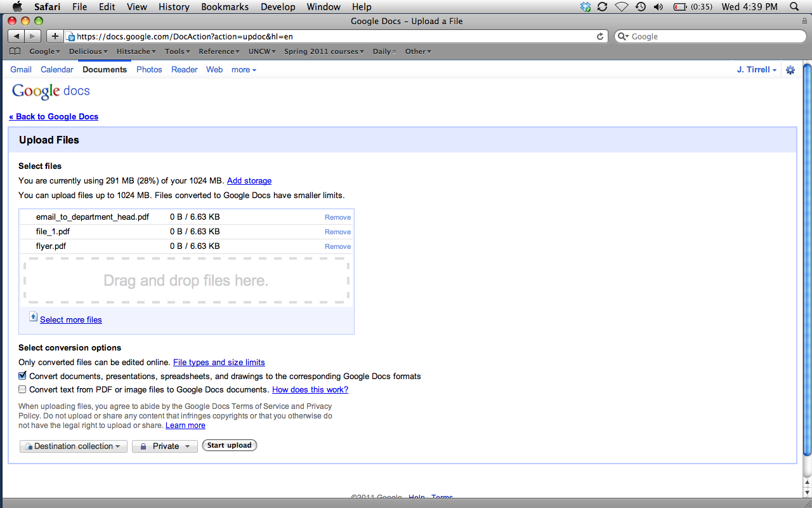Open the Hitstache bookmarks folder

click(136, 51)
